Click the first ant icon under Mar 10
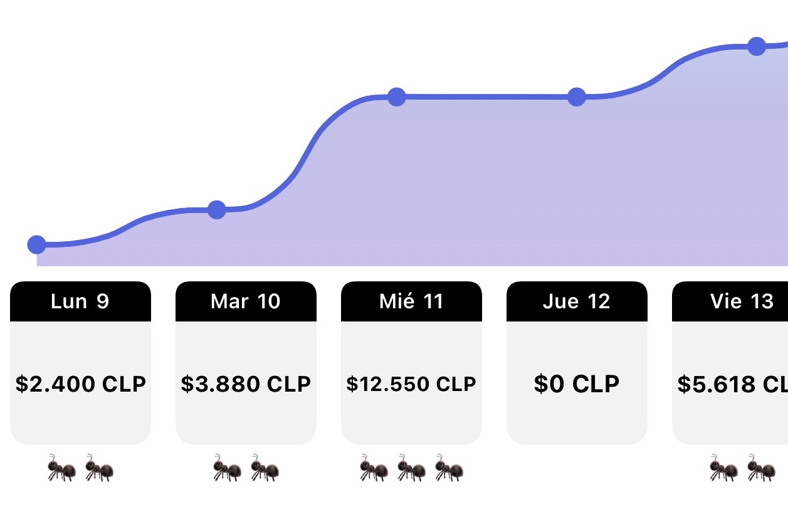Image resolution: width=788 pixels, height=532 pixels. [227, 468]
